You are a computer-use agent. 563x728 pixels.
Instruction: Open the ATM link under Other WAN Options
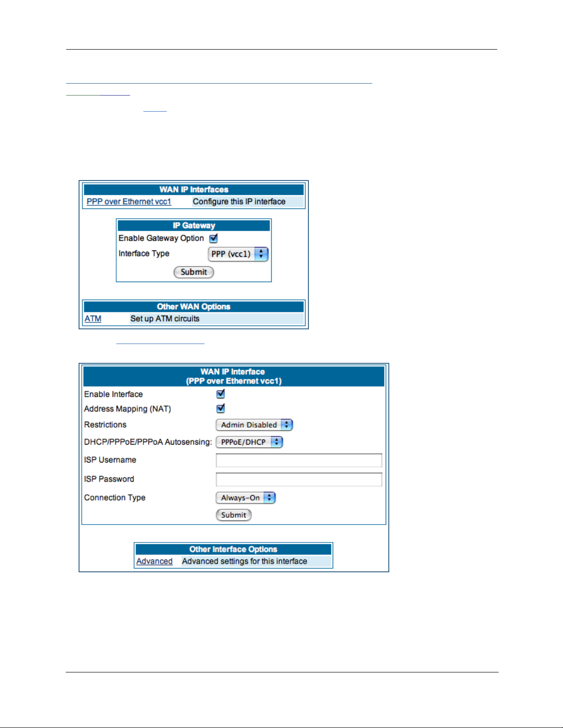[x=93, y=319]
